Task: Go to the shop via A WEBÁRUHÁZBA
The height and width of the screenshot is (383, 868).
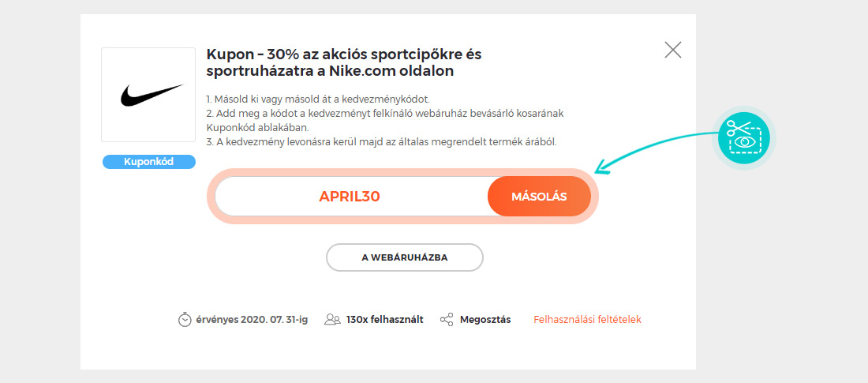Action: 405,257
